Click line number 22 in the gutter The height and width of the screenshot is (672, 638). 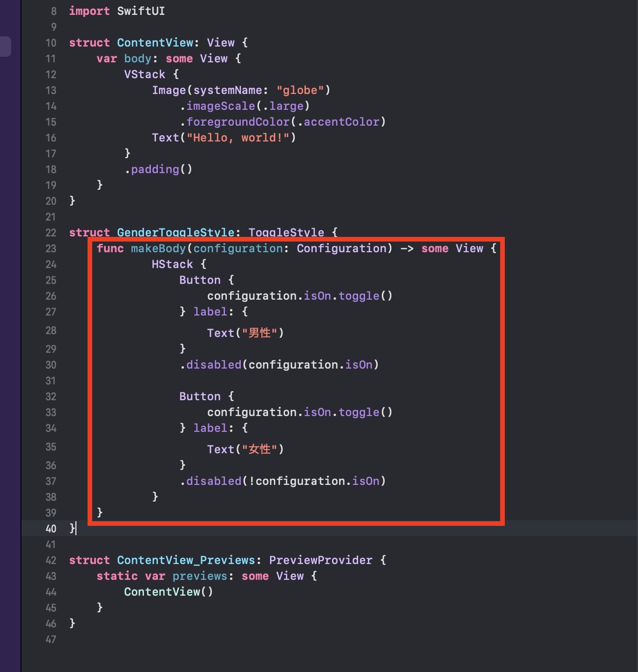tap(51, 233)
